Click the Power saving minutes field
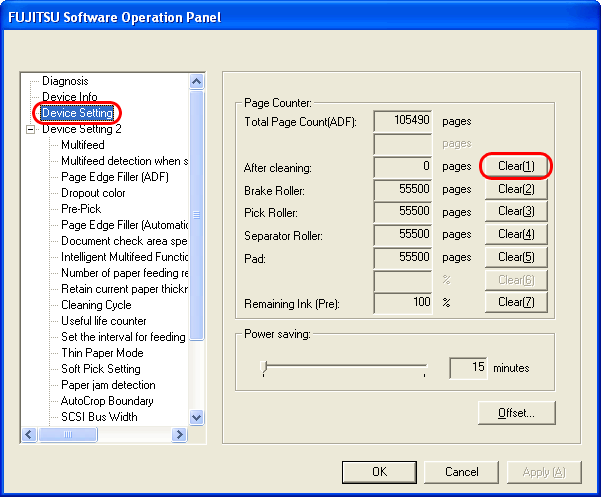Screen dimensions: 601x497 click(x=468, y=368)
